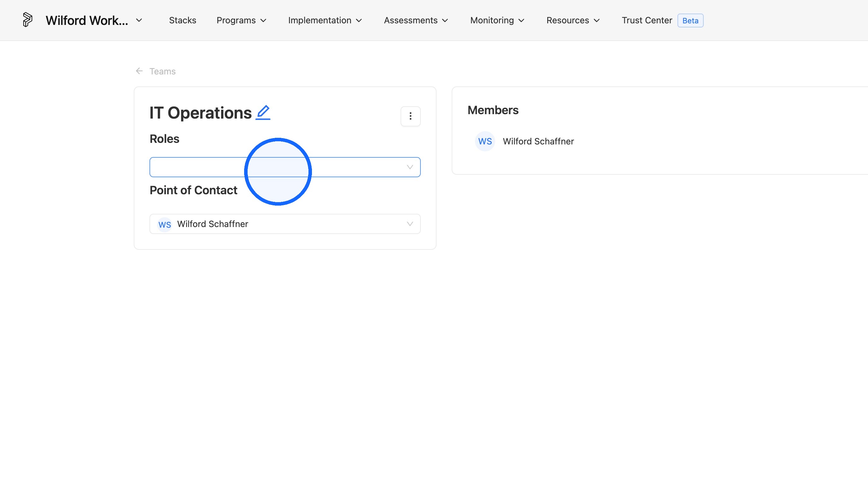Expand the Wilford Work... workspace switcher
Screen dimensions: 868x485
coord(139,20)
